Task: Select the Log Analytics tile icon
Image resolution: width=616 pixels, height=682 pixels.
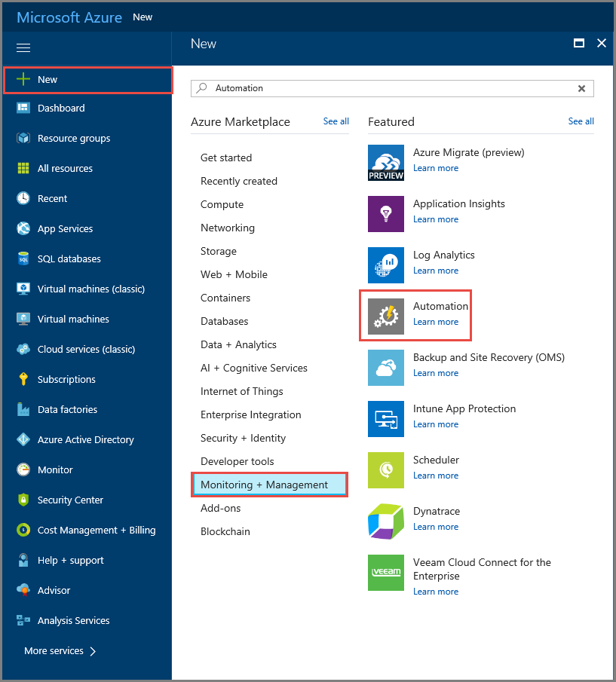Action: [386, 265]
